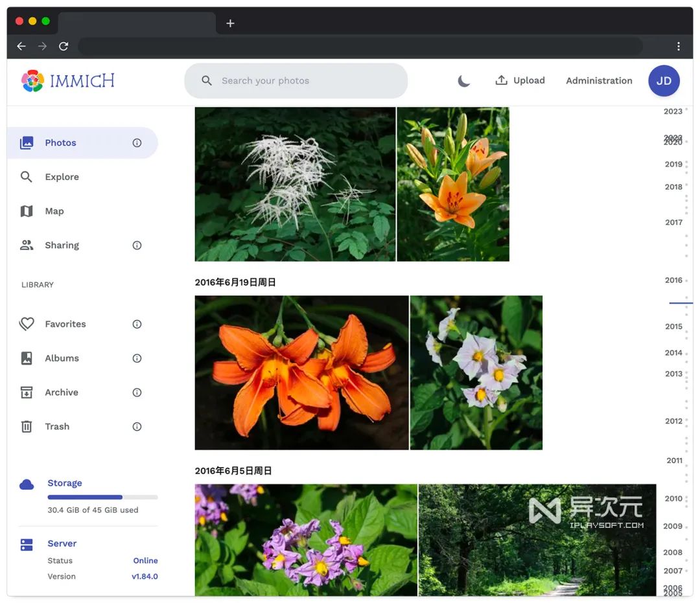The height and width of the screenshot is (603, 700).
Task: Click the IMMICH wordmark text
Action: [x=82, y=81]
